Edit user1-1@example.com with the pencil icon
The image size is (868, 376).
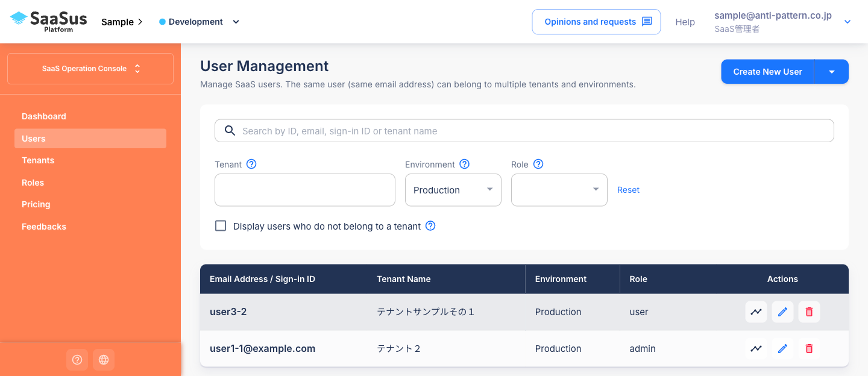click(782, 349)
